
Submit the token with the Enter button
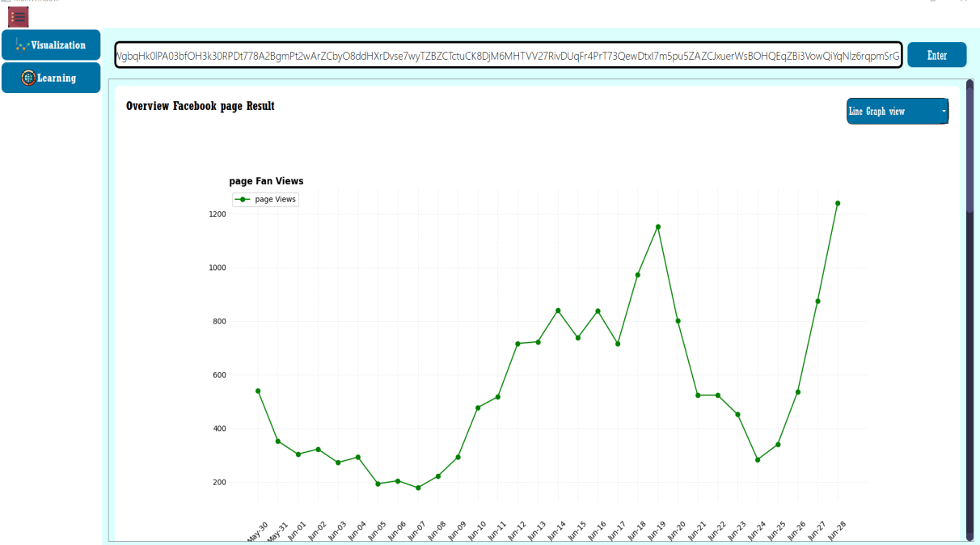(937, 55)
